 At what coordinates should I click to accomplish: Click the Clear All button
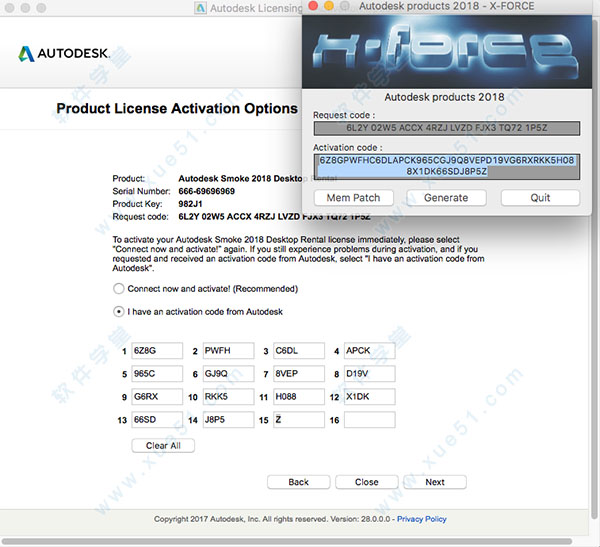(x=163, y=446)
